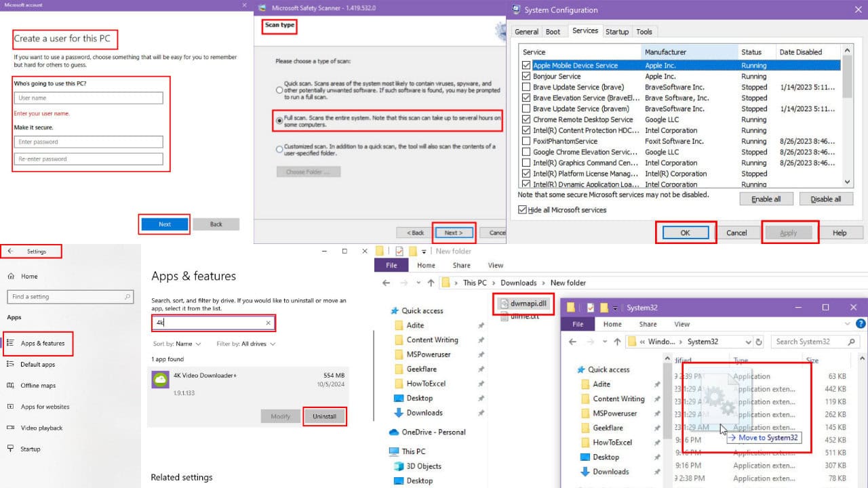
Task: Open View tab in New folder window
Action: click(x=496, y=265)
